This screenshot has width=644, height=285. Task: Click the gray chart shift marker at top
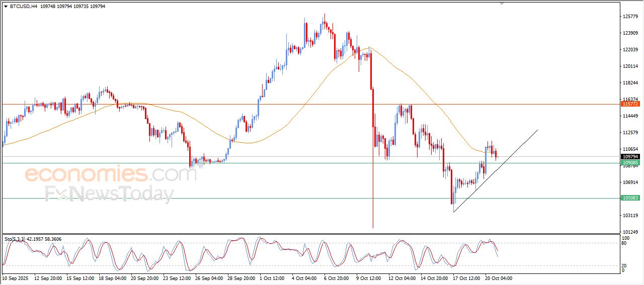point(501,4)
